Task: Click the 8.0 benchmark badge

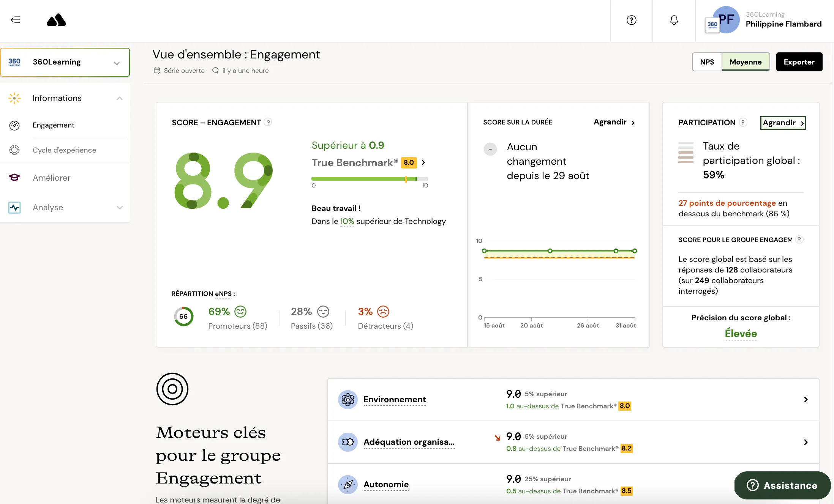Action: 409,162
